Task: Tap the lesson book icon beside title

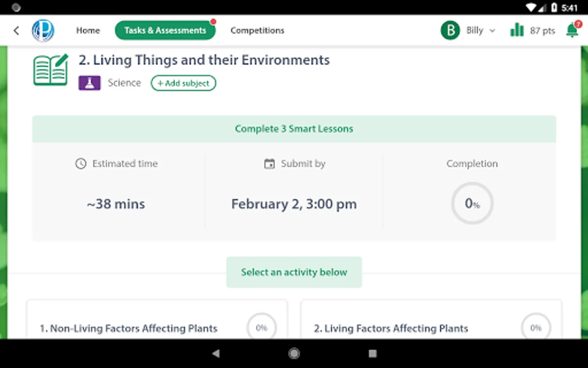Action: click(x=51, y=70)
